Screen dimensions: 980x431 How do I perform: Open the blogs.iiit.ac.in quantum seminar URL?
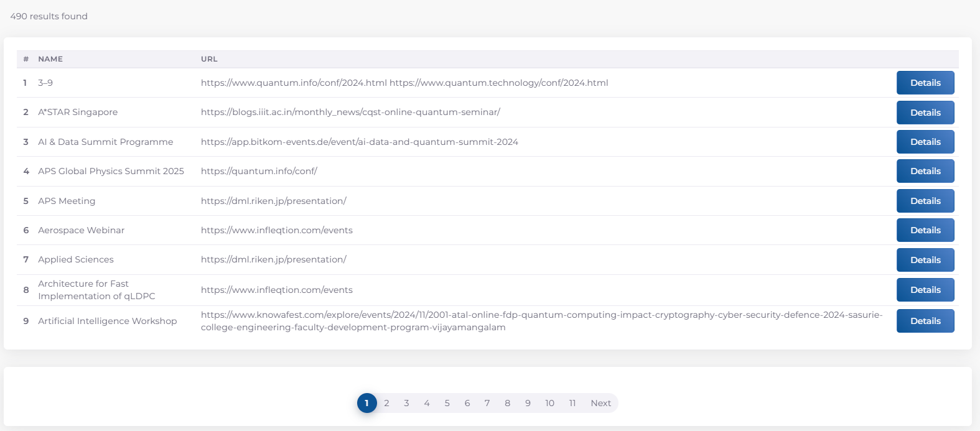[350, 112]
